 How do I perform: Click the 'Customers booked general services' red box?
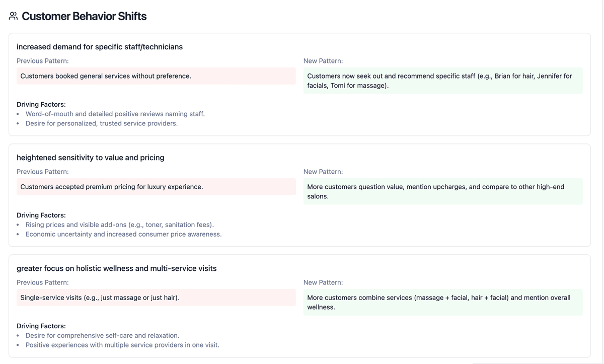(156, 76)
